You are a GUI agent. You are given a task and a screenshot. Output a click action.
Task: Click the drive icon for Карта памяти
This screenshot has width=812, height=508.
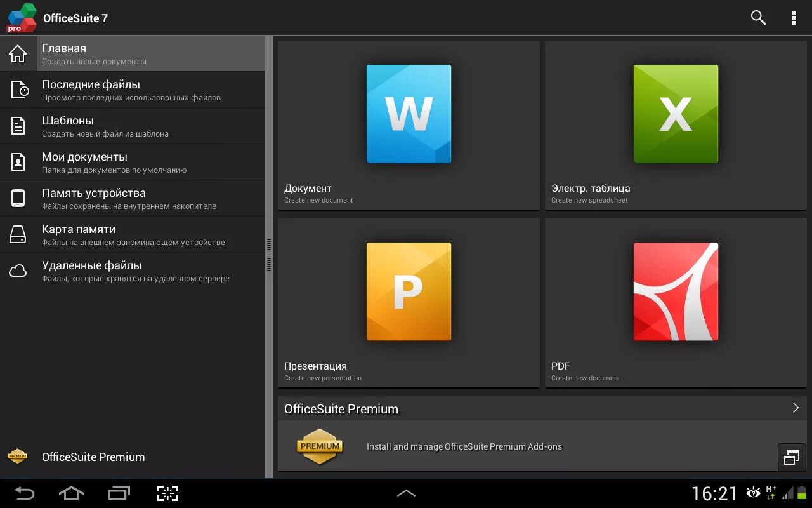pos(18,234)
